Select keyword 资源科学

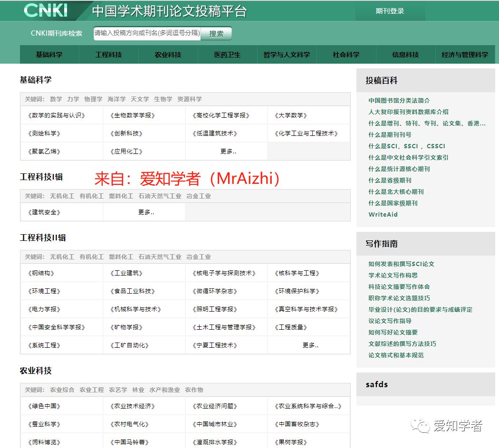click(x=190, y=99)
